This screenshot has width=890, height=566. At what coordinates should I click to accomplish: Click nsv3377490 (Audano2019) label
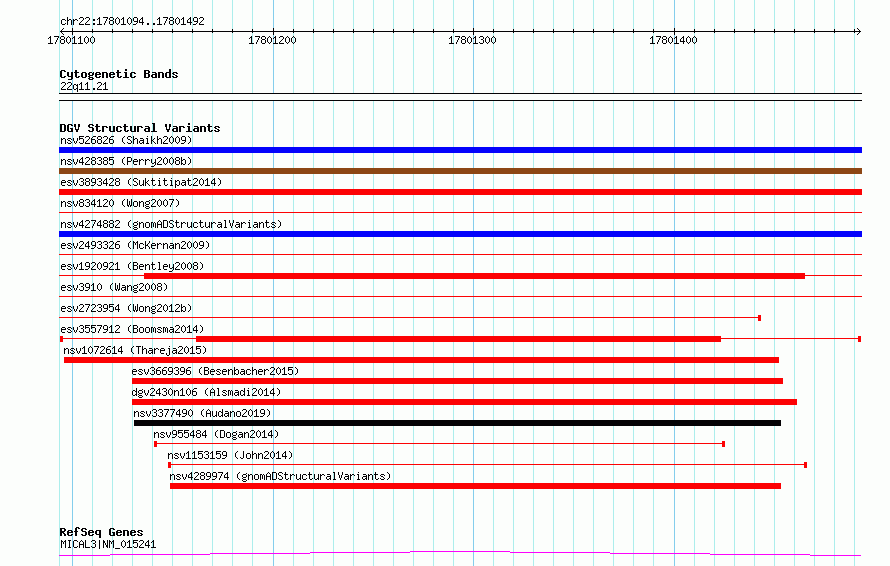coord(202,413)
